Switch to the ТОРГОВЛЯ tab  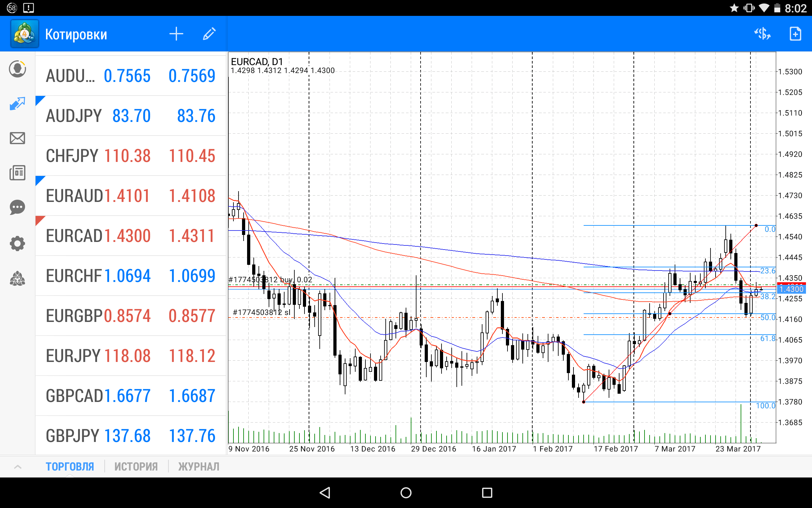[x=70, y=467]
